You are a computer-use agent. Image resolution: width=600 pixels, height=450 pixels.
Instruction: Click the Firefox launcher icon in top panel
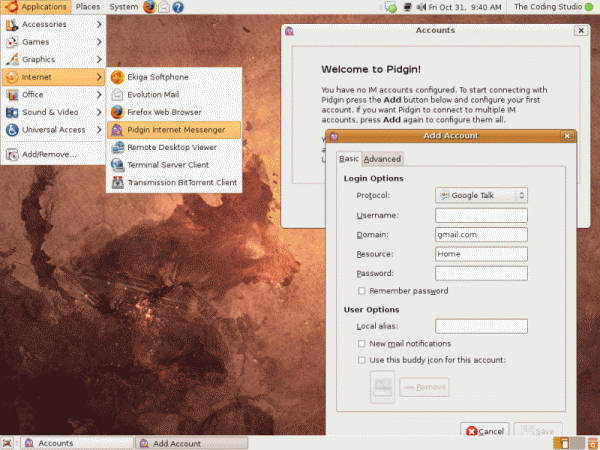[x=150, y=7]
